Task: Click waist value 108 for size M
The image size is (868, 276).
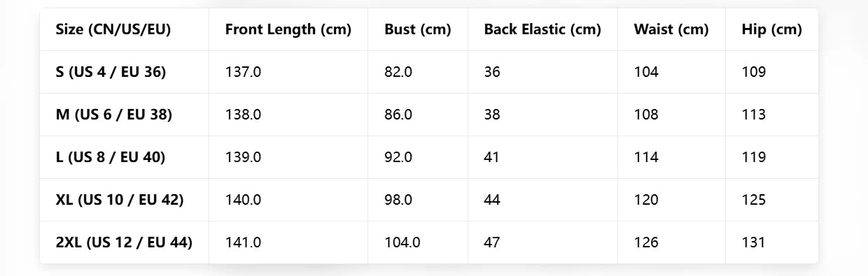Action: tap(646, 115)
